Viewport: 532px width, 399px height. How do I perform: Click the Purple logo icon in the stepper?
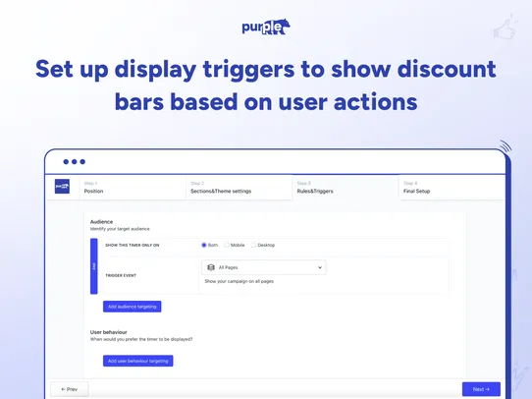[x=62, y=187]
